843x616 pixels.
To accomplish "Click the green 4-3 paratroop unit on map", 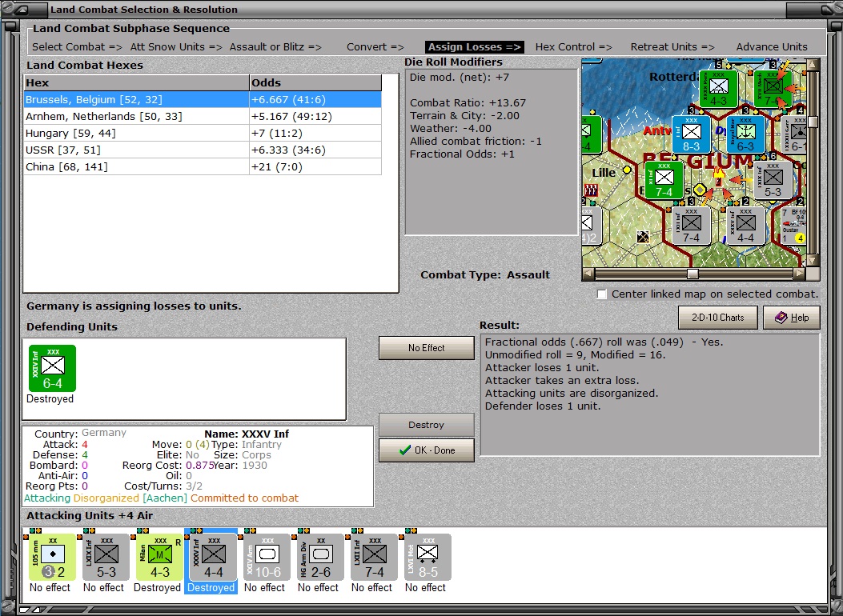I will click(718, 89).
